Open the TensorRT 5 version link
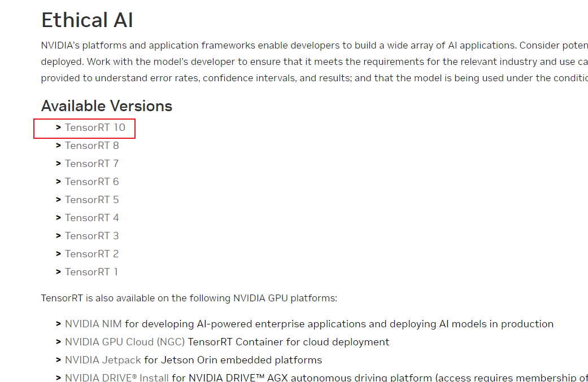 (x=92, y=200)
